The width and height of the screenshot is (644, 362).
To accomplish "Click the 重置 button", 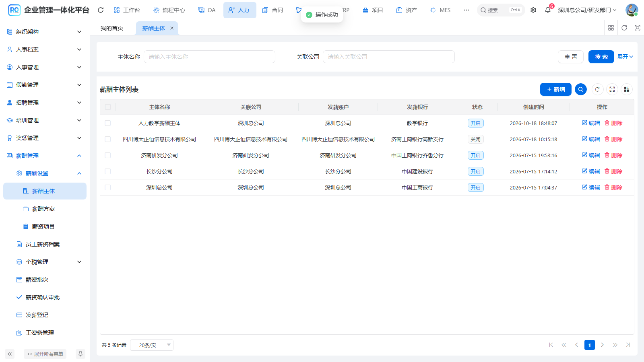I will pyautogui.click(x=571, y=57).
